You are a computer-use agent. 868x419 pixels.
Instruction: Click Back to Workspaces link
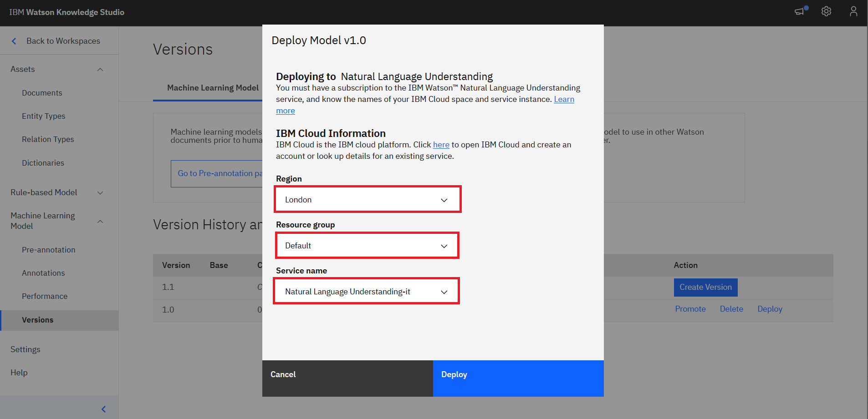[x=63, y=41]
